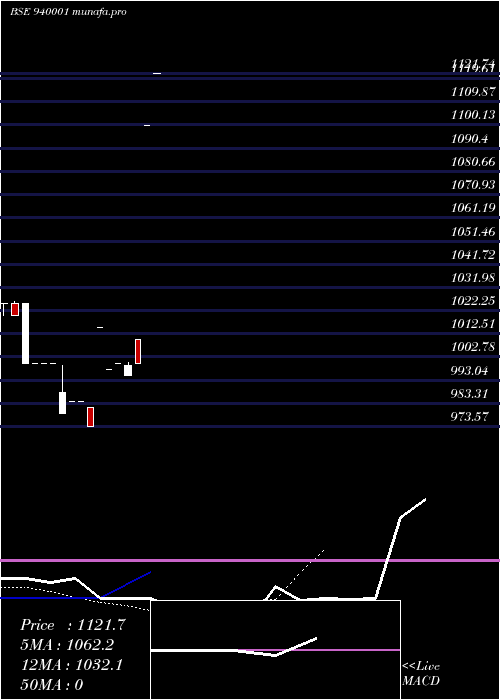Open the MACD inset chart panel
Image resolution: width=500 pixels, height=700 pixels.
pos(275,650)
